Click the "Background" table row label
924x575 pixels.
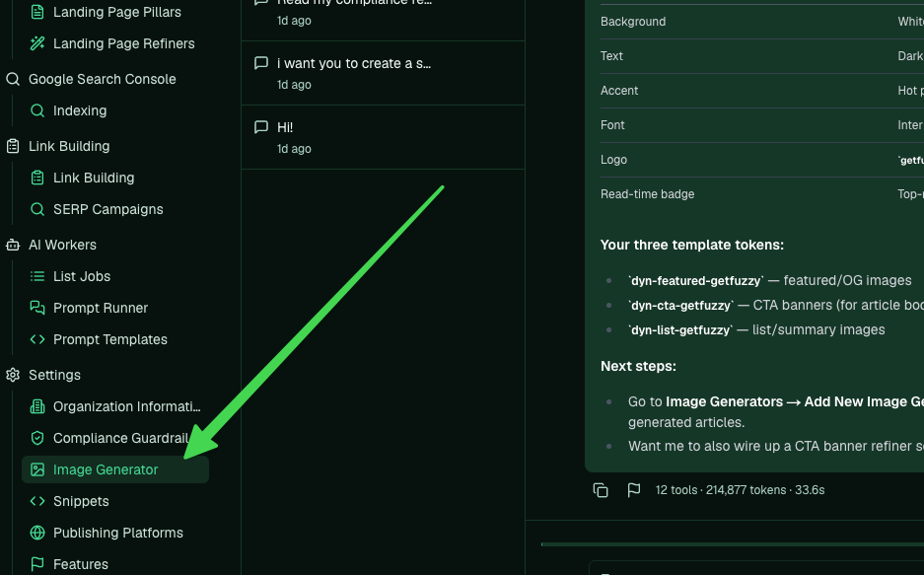coord(633,22)
